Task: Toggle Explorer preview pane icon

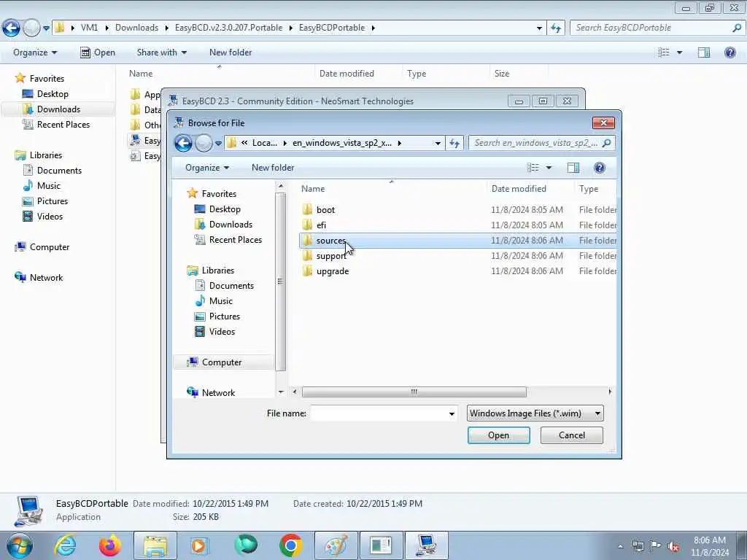Action: 704,52
